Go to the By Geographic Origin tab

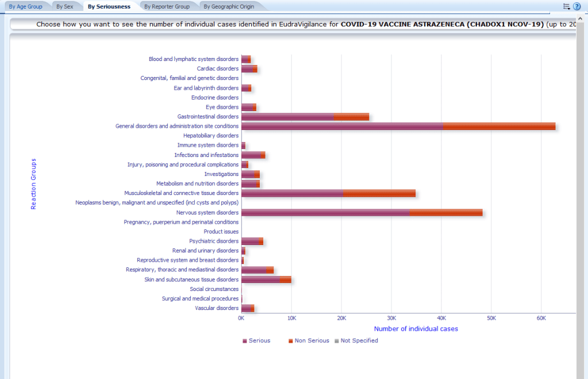tap(228, 7)
